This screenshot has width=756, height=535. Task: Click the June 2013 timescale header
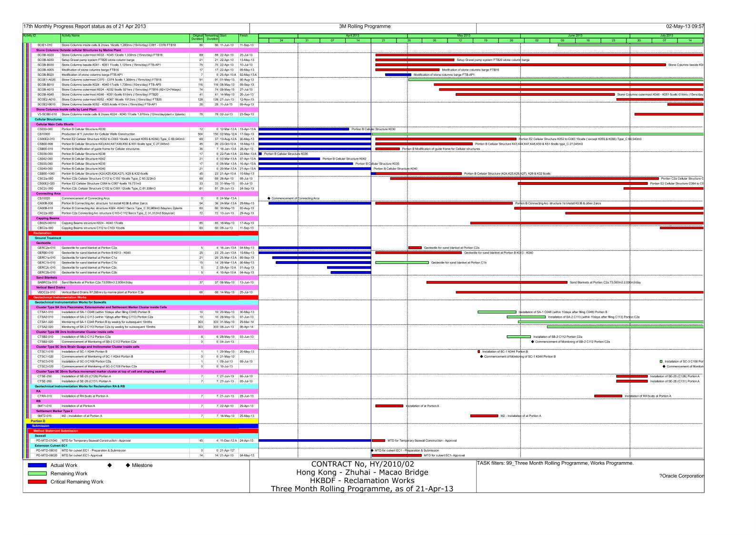(575, 36)
